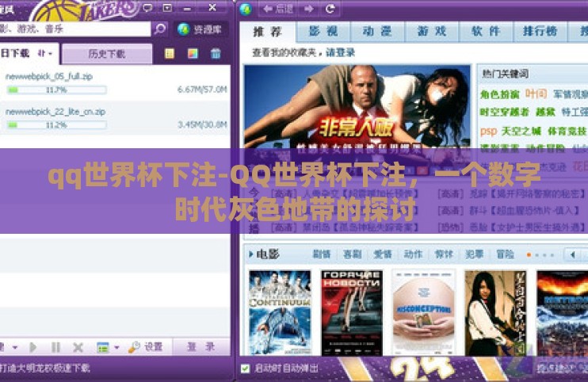Click the 天空之城 keyword
Screen dimensions: 588x382
point(521,131)
